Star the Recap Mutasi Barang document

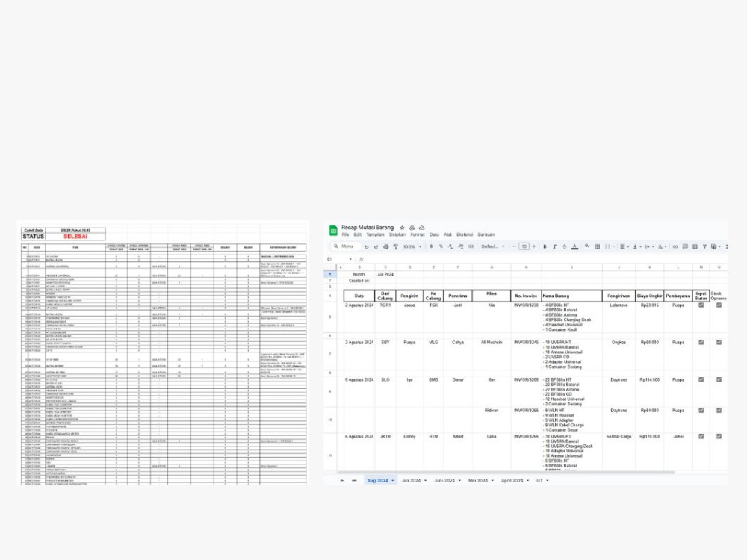coord(402,228)
